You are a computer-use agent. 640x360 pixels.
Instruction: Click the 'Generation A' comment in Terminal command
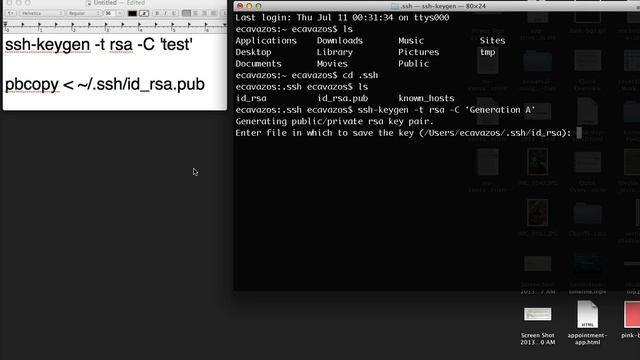pos(500,110)
